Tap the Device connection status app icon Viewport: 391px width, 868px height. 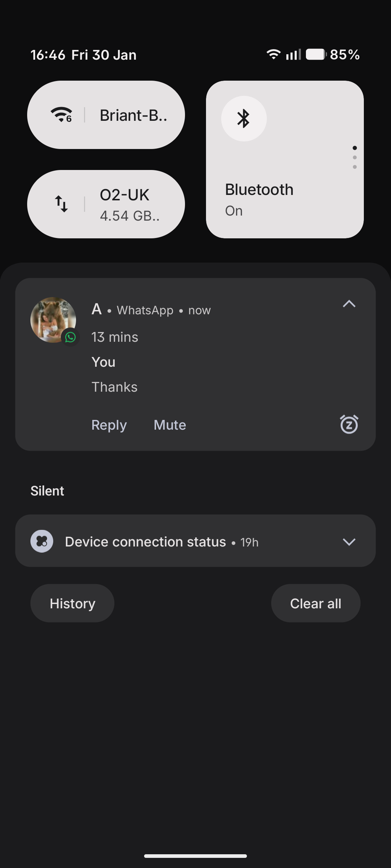42,541
